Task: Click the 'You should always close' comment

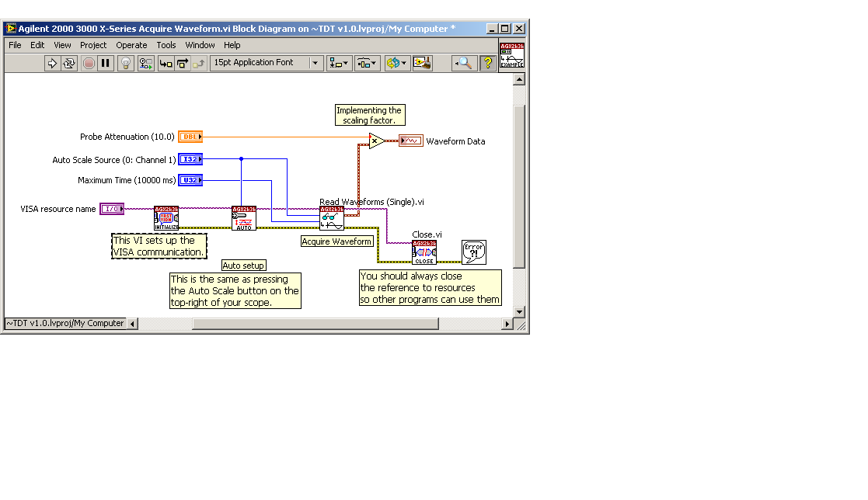Action: click(x=431, y=287)
